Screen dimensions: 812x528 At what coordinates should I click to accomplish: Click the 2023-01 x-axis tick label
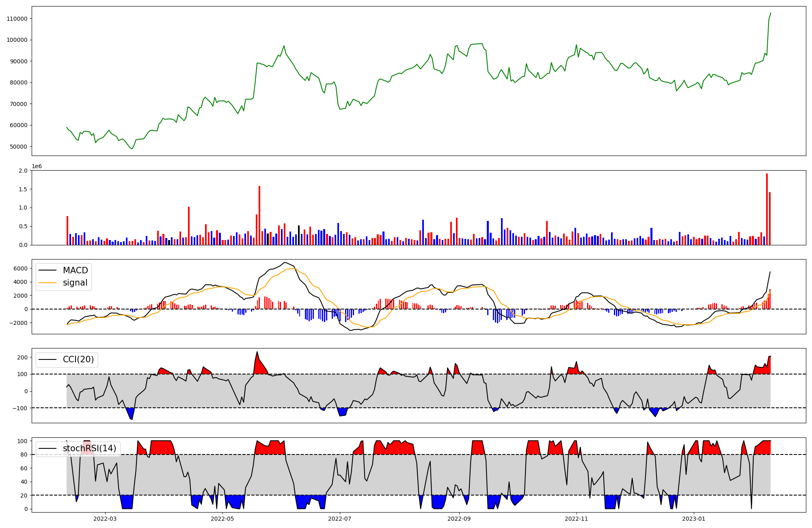click(x=693, y=519)
